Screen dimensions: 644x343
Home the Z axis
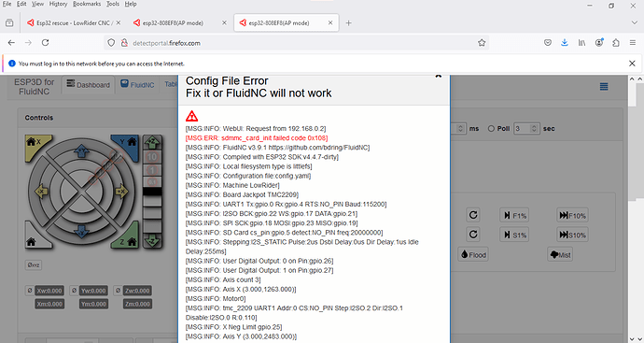(x=127, y=238)
